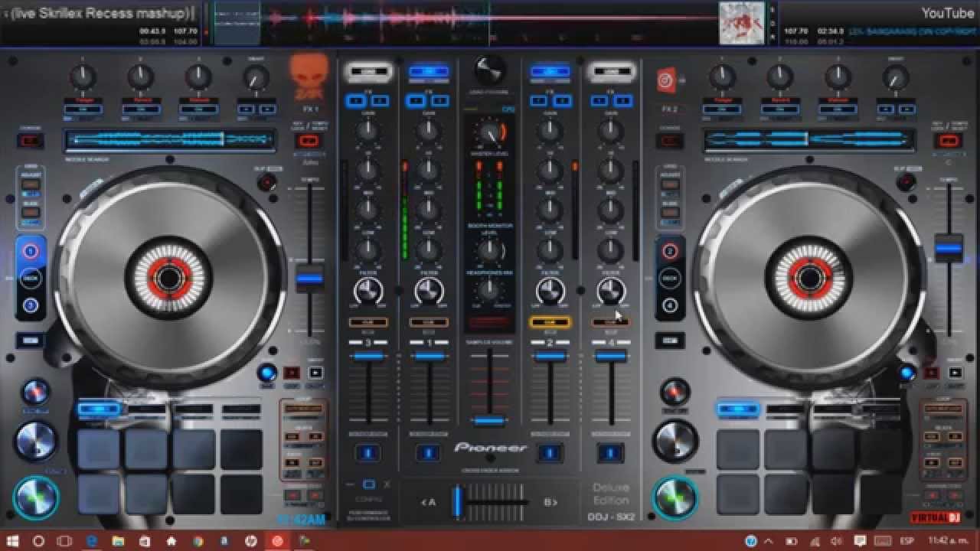Screen dimensions: 980x551
Task: Click the red recorder icon in the taskbar
Action: pos(277,541)
